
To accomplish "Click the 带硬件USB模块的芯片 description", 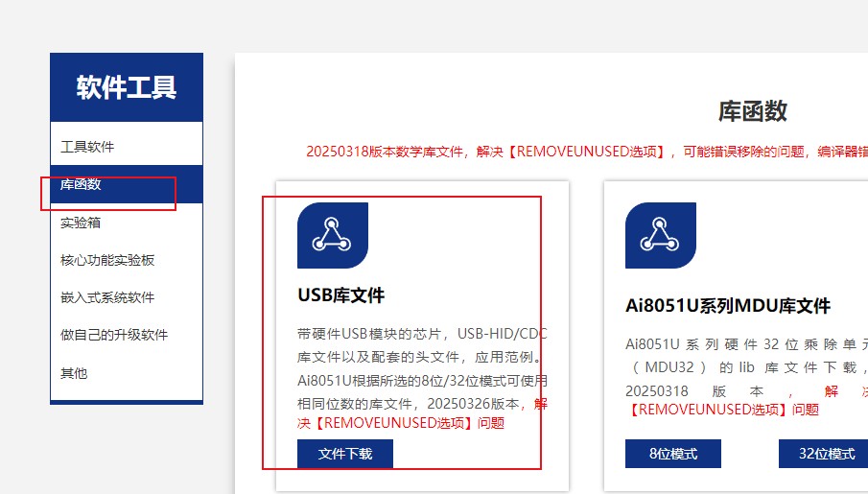I will pyautogui.click(x=422, y=368).
